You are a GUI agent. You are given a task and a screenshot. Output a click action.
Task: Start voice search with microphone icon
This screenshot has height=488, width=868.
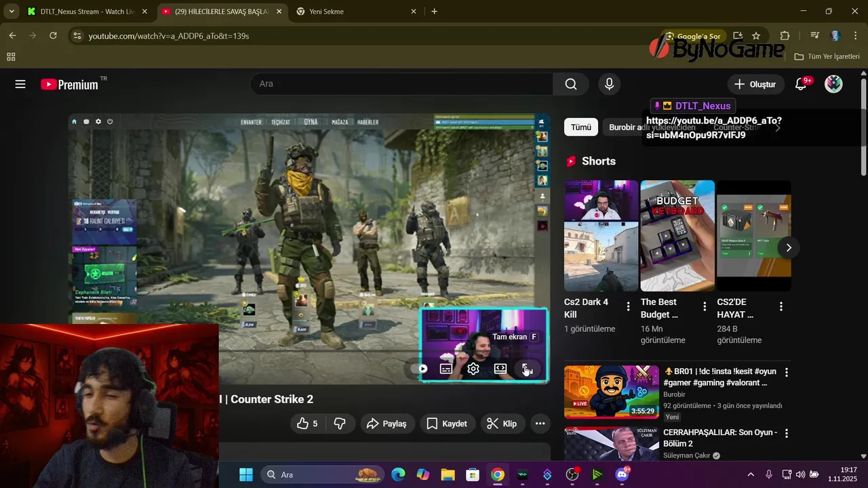[x=609, y=84]
